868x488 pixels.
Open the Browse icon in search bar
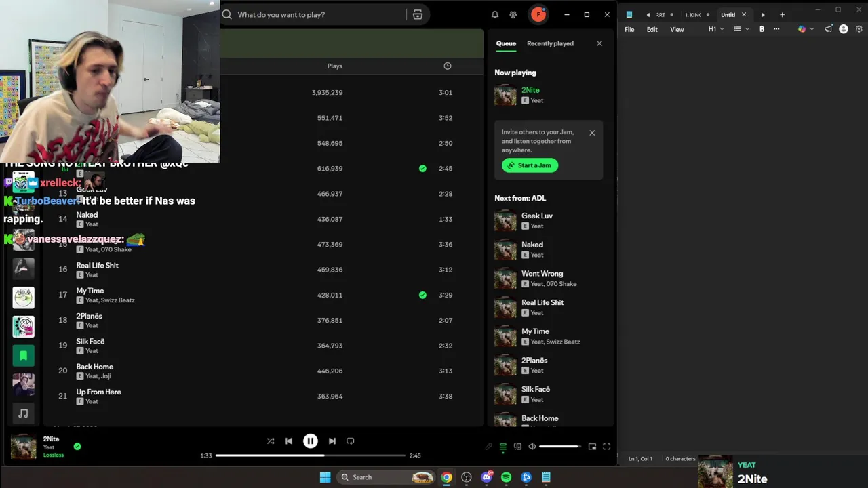tap(418, 14)
